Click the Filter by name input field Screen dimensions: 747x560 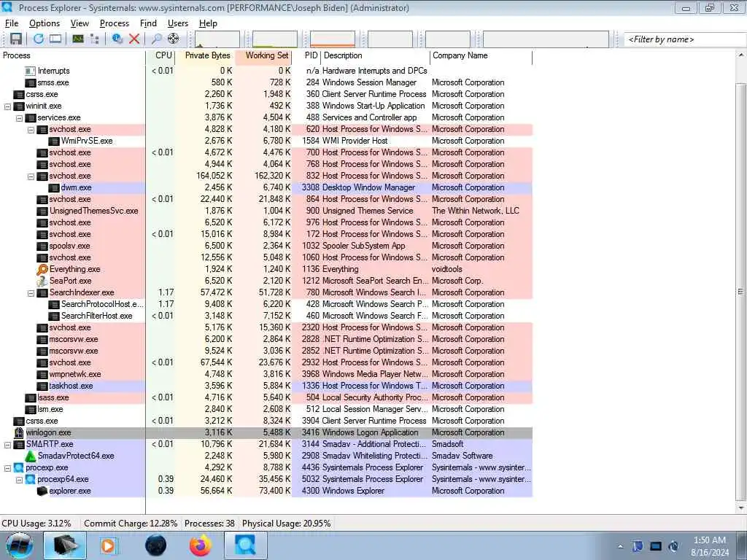tap(685, 39)
